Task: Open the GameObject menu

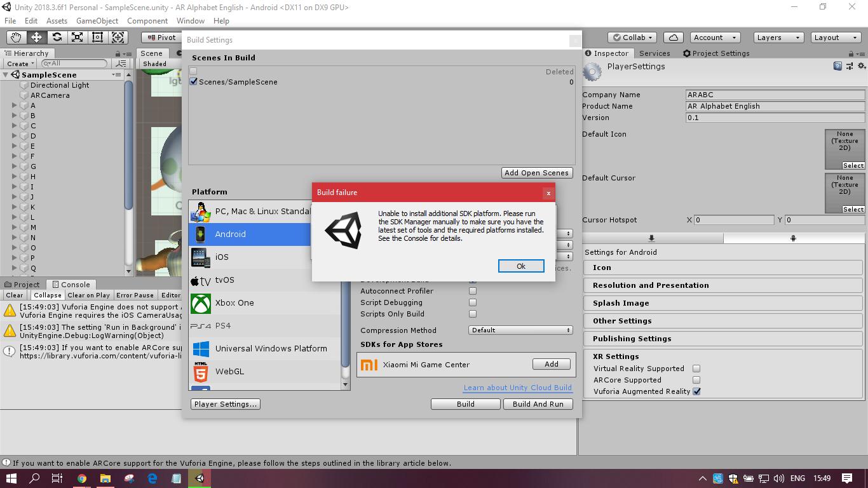Action: pyautogui.click(x=97, y=21)
